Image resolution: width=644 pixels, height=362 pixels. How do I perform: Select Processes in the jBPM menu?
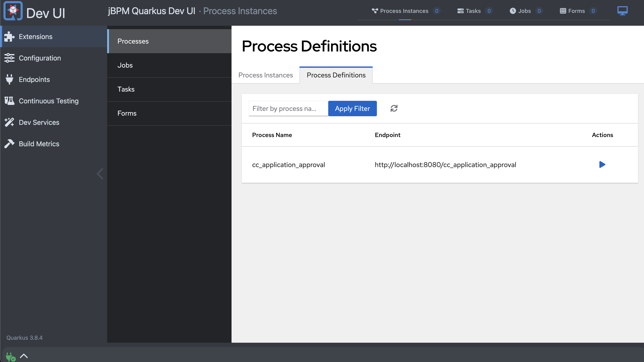click(169, 41)
